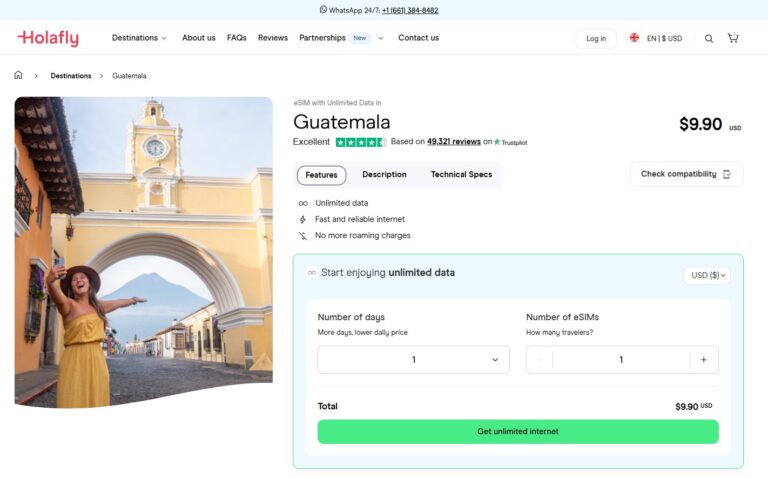Click the eSIM quantity field showing 1
Image resolution: width=768 pixels, height=479 pixels.
(621, 359)
